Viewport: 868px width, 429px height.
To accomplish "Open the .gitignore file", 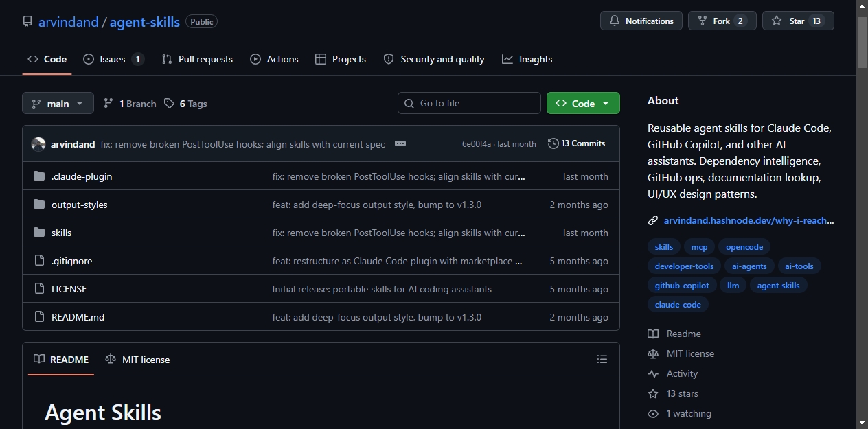I will 71,261.
